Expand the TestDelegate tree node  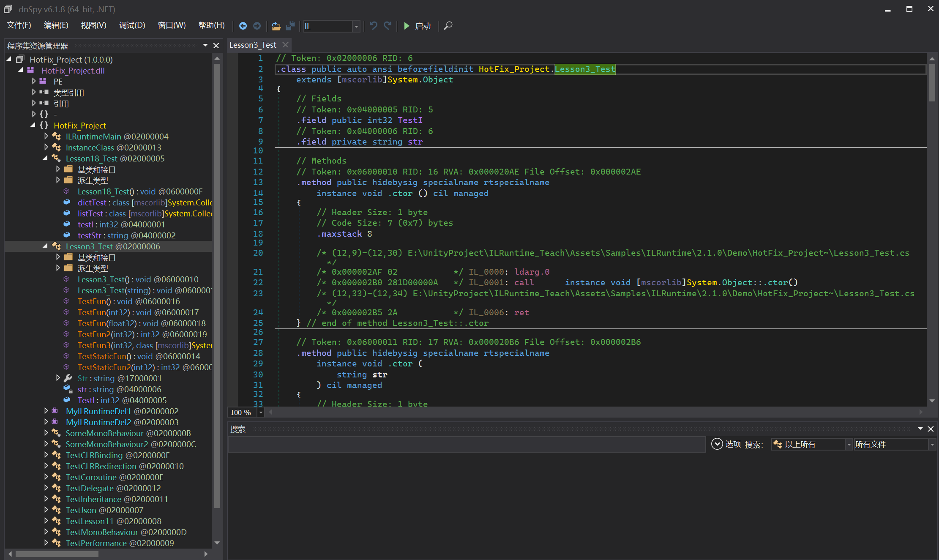46,488
